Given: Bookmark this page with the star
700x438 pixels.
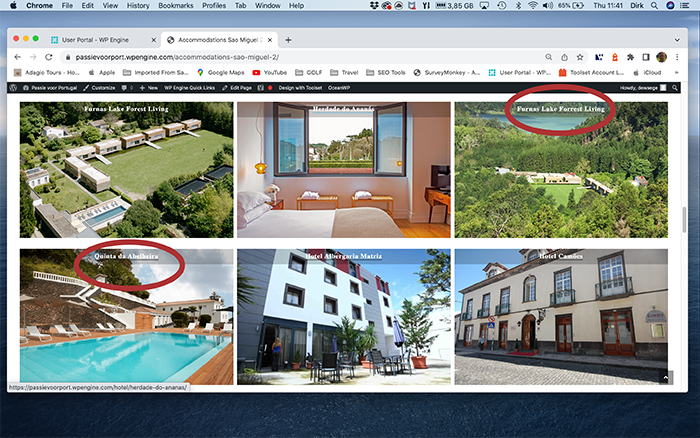Looking at the screenshot, I should [x=580, y=57].
